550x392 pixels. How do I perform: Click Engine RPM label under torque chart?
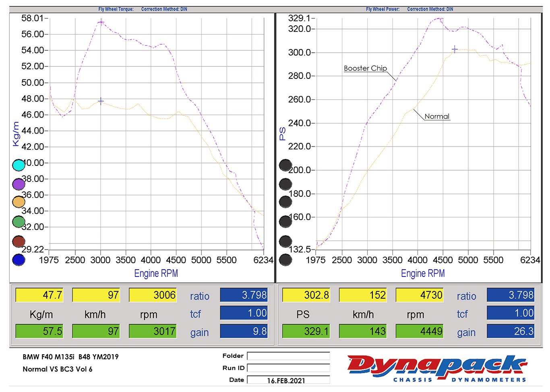pos(156,274)
